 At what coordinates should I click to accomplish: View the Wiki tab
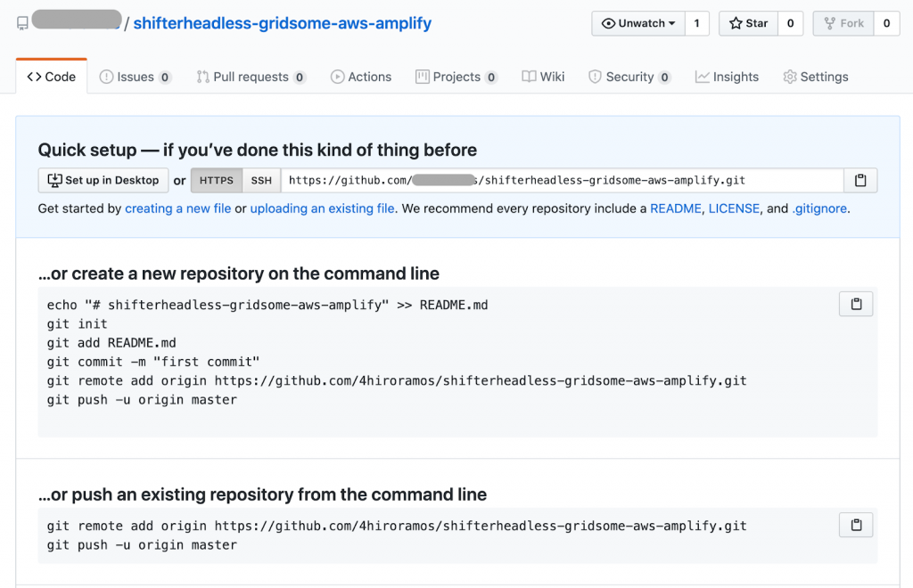[543, 77]
